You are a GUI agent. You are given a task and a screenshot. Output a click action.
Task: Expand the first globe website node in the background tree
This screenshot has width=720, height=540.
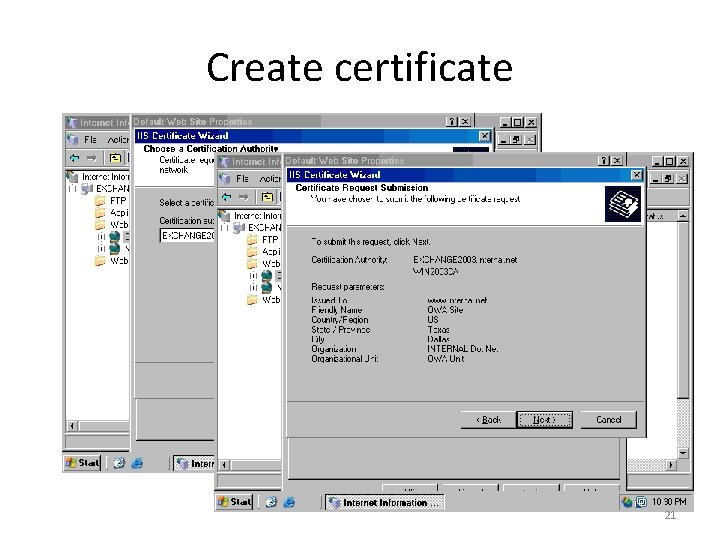coord(101,237)
